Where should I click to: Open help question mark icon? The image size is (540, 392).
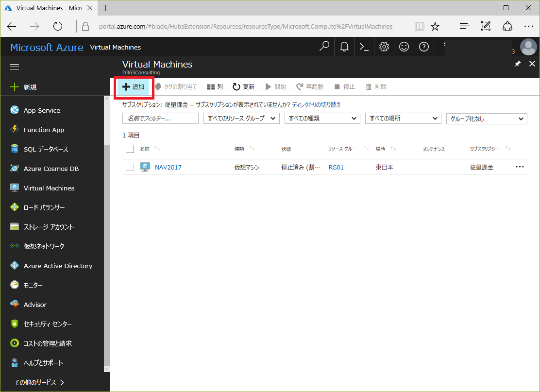pyautogui.click(x=424, y=47)
